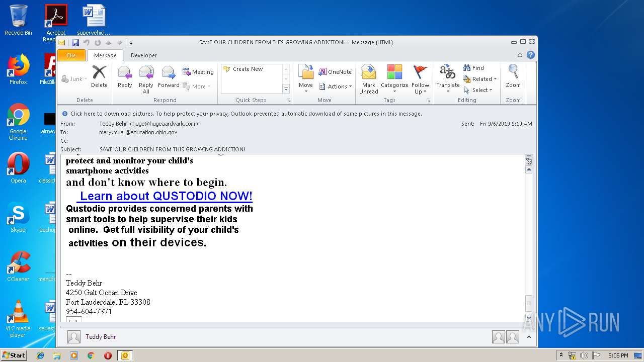Expand the People Pane arrow
This screenshot has width=644, height=362.
tap(529, 337)
